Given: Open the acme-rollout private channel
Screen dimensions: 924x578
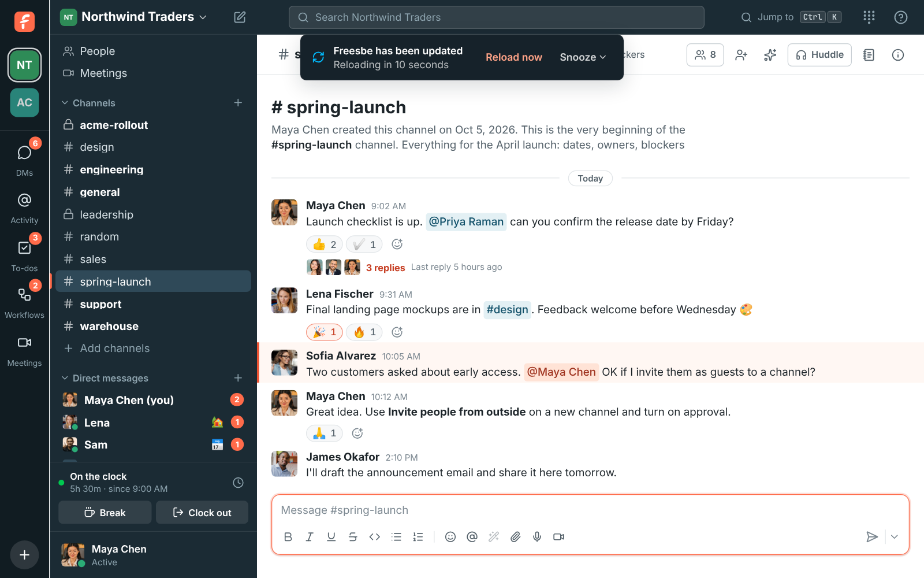Looking at the screenshot, I should (x=153, y=125).
